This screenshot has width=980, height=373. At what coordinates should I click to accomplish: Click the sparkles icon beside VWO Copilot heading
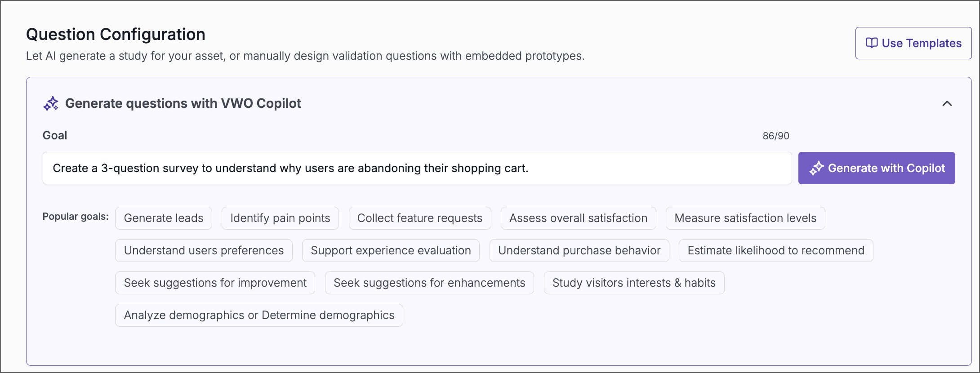(x=51, y=103)
